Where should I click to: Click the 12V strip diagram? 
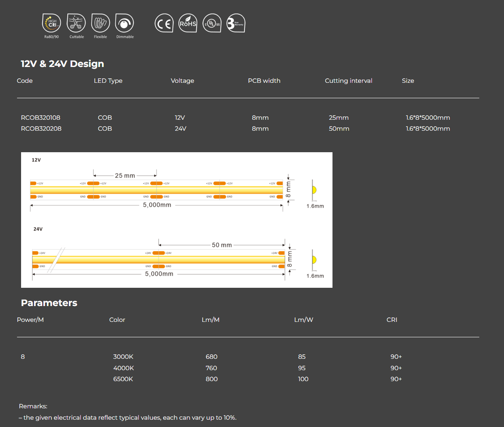(x=157, y=190)
